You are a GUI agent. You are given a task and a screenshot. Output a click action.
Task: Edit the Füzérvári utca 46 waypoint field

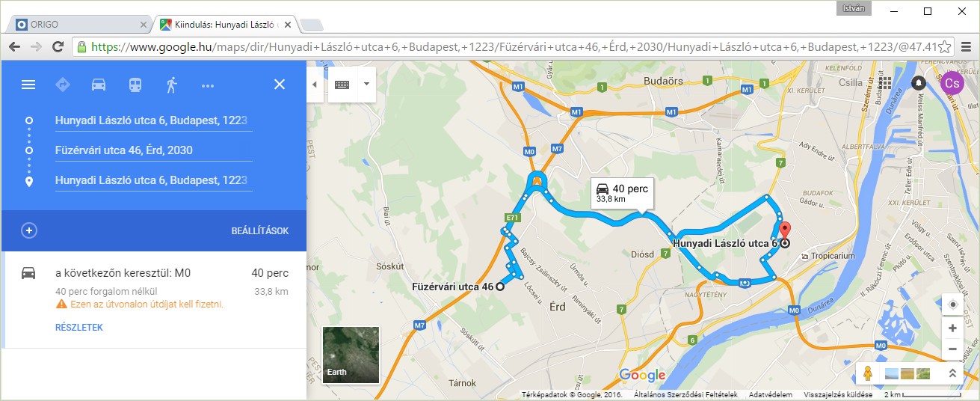point(153,150)
